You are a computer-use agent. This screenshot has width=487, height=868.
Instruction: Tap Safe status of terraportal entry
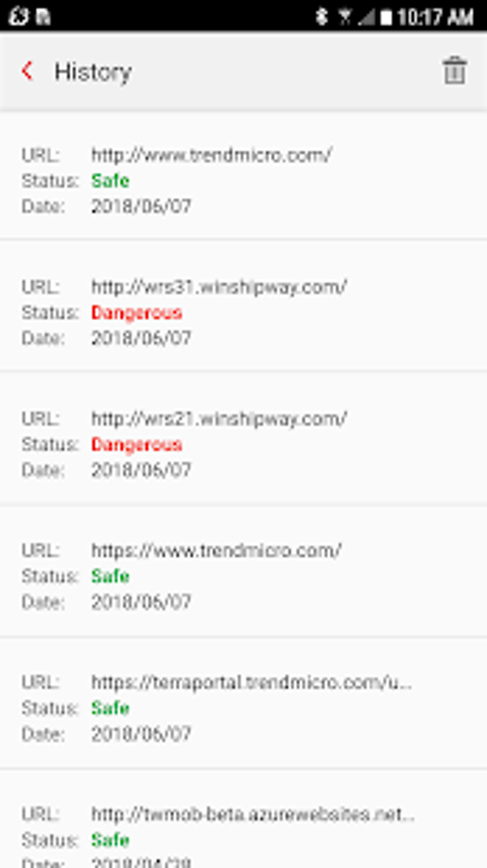click(110, 708)
